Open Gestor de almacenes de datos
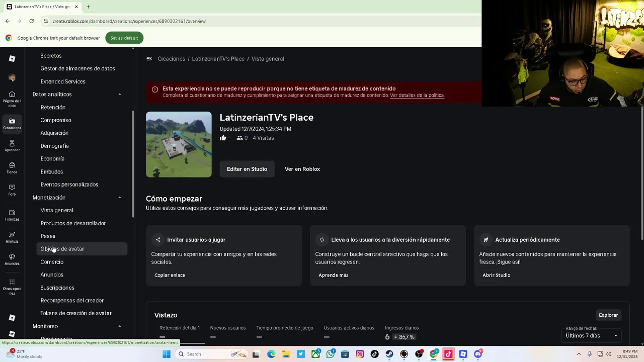This screenshot has height=362, width=644. pyautogui.click(x=77, y=68)
